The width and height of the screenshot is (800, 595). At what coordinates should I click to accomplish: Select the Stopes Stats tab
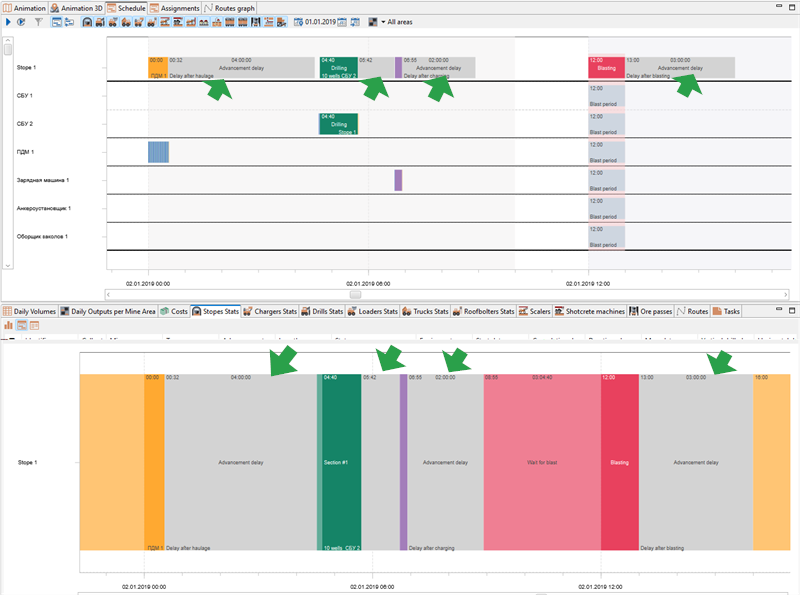(x=215, y=311)
